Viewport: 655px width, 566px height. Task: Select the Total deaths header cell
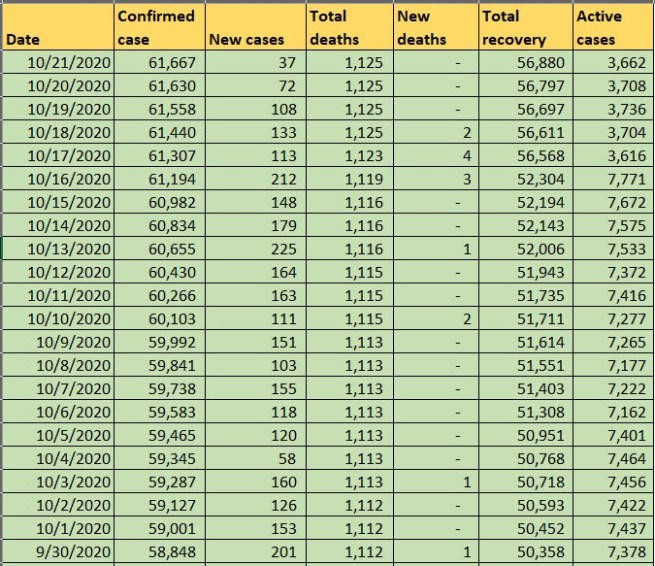[x=350, y=27]
